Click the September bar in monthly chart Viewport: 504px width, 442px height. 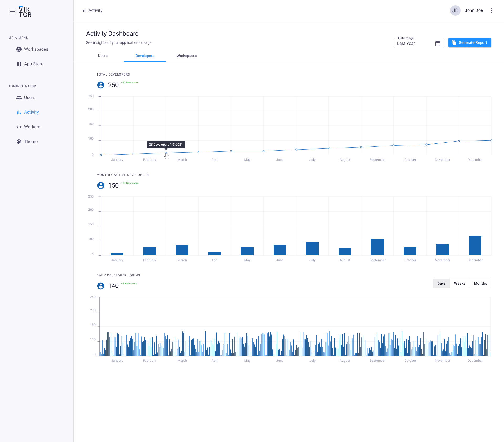click(377, 247)
